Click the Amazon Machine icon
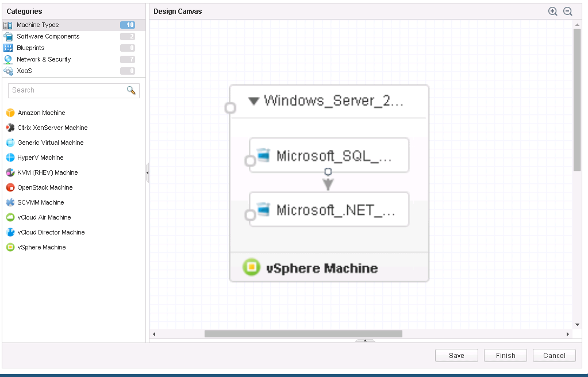This screenshot has width=588, height=377. [10, 113]
